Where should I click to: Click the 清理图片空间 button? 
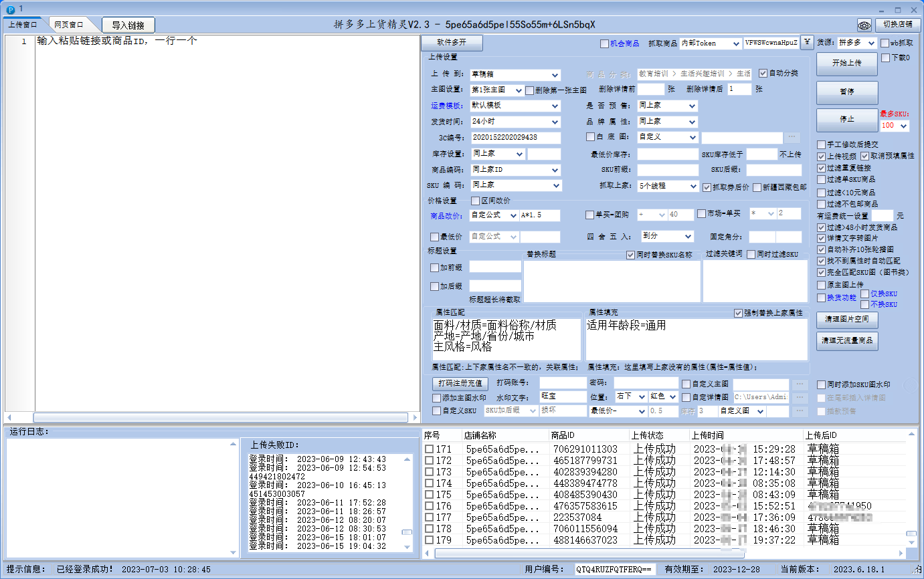tap(846, 321)
